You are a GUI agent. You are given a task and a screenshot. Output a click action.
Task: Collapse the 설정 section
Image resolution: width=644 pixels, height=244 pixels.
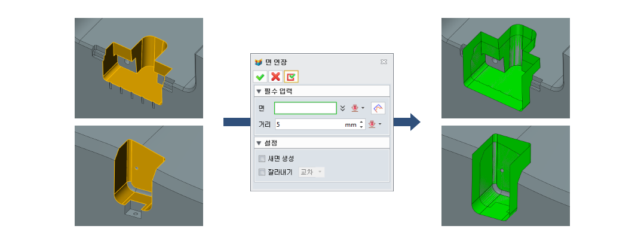(x=259, y=143)
